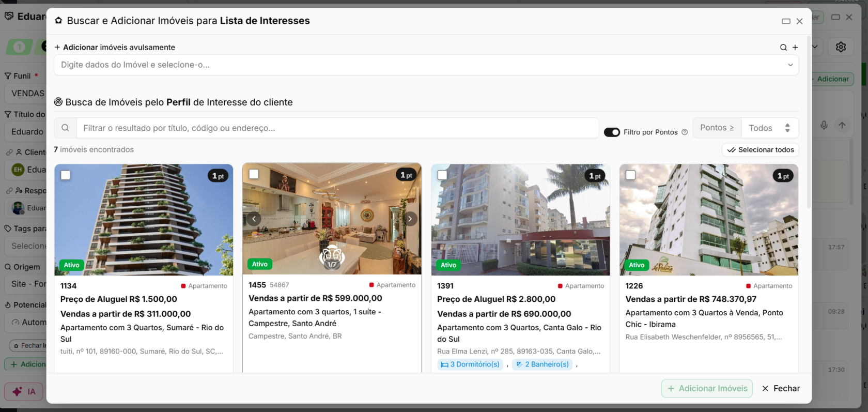Viewport: 868px width, 412px height.
Task: Select the checkbox for property 1134
Action: coord(66,175)
